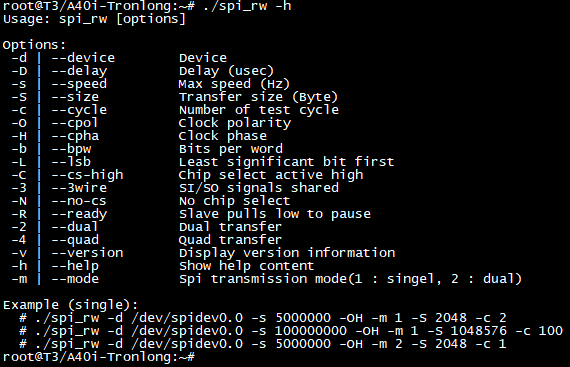Click the --device option text

pyautogui.click(x=83, y=58)
